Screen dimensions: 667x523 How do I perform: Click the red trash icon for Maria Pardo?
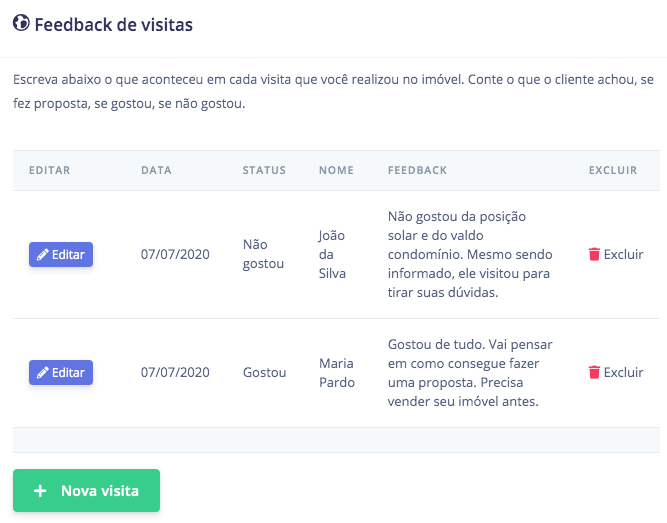[x=594, y=372]
